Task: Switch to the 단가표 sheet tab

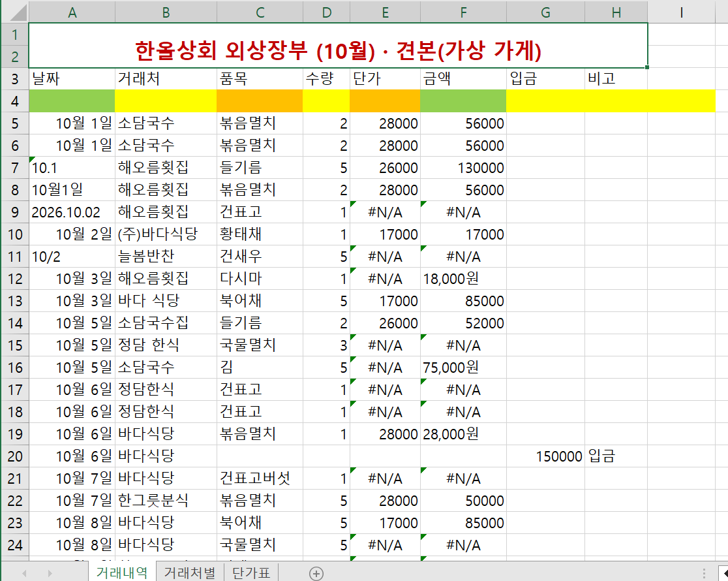Action: 250,573
